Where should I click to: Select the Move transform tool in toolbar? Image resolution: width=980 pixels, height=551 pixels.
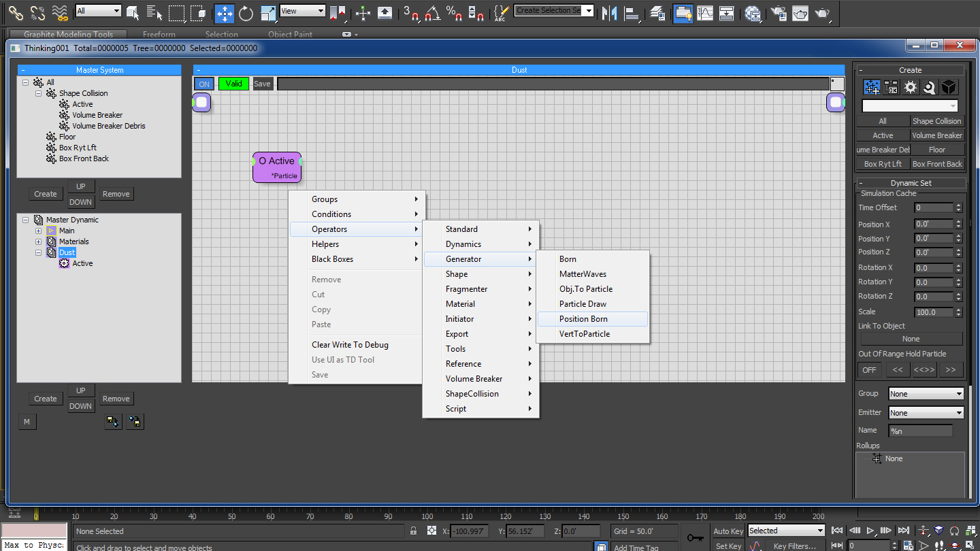224,12
